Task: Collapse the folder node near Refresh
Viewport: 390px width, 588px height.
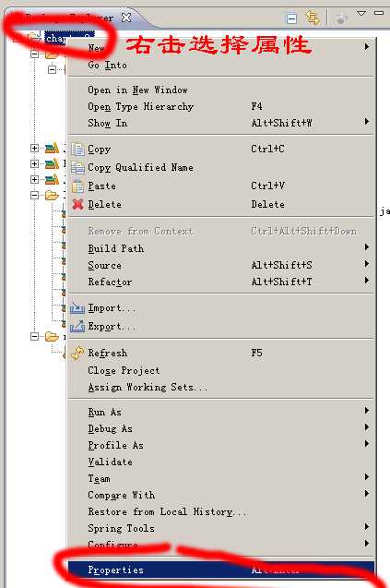Action: coord(34,336)
